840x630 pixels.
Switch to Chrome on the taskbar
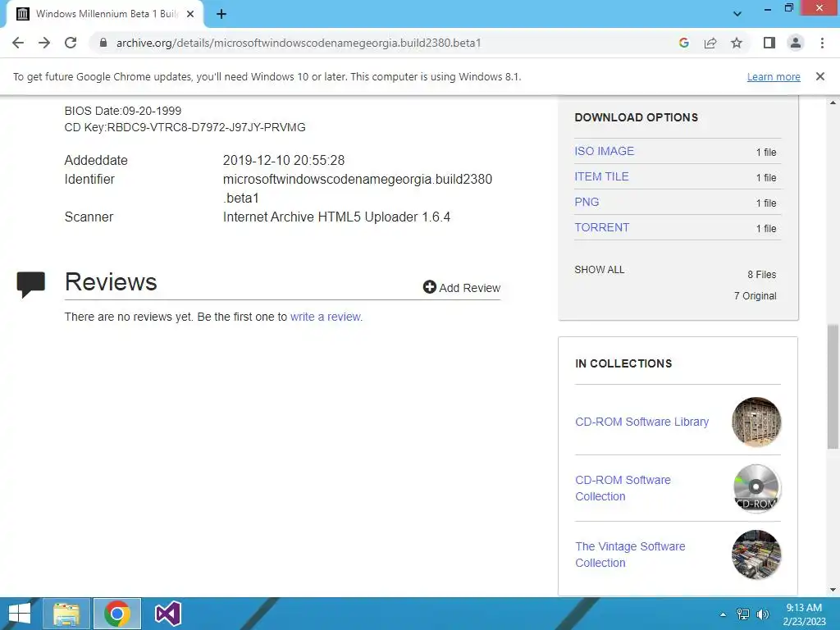pos(117,614)
